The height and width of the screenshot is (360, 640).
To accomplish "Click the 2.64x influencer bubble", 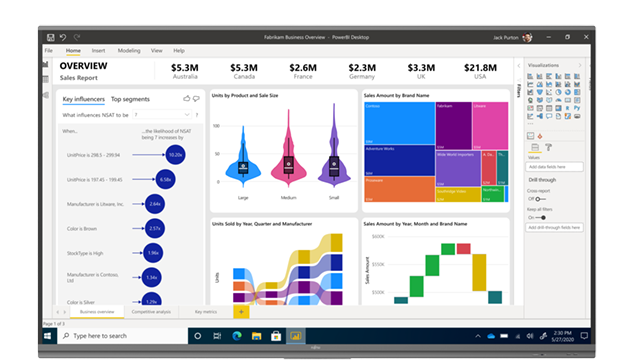I will pos(155,204).
